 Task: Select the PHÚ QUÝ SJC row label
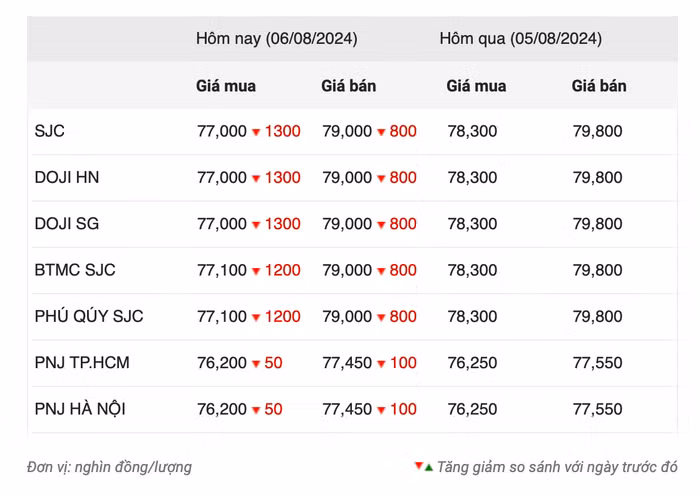89,316
